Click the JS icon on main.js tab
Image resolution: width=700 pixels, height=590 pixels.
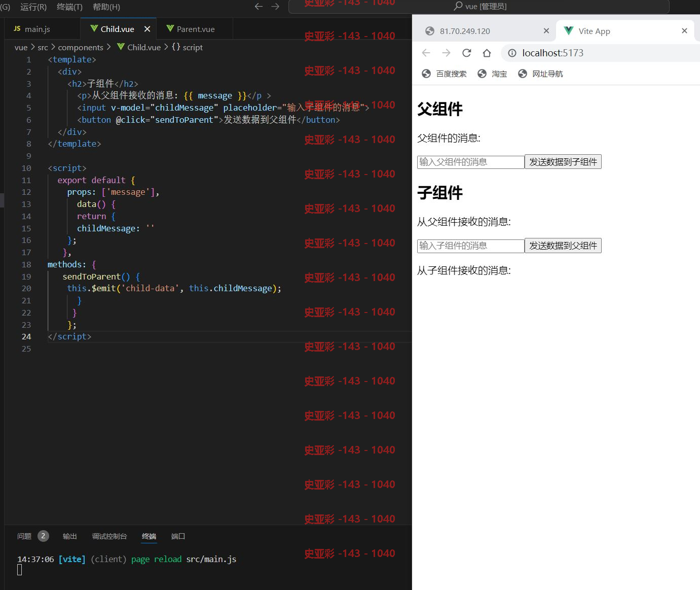pos(17,29)
